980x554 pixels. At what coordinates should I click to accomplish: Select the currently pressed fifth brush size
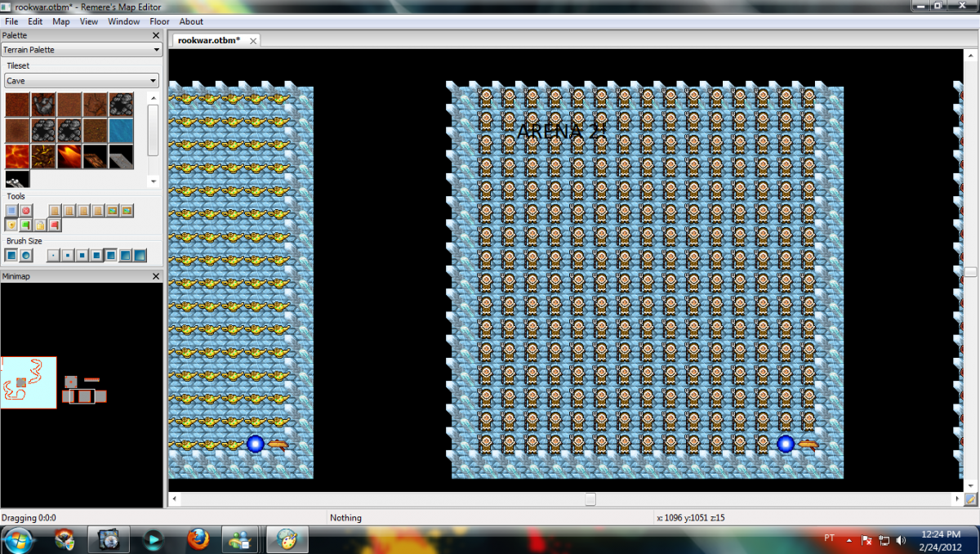point(111,256)
